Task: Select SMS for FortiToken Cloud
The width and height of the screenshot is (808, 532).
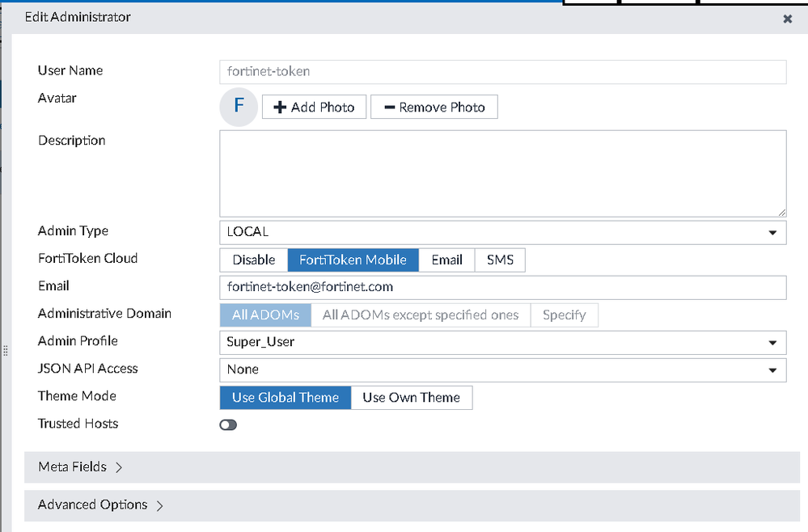Action: point(500,260)
